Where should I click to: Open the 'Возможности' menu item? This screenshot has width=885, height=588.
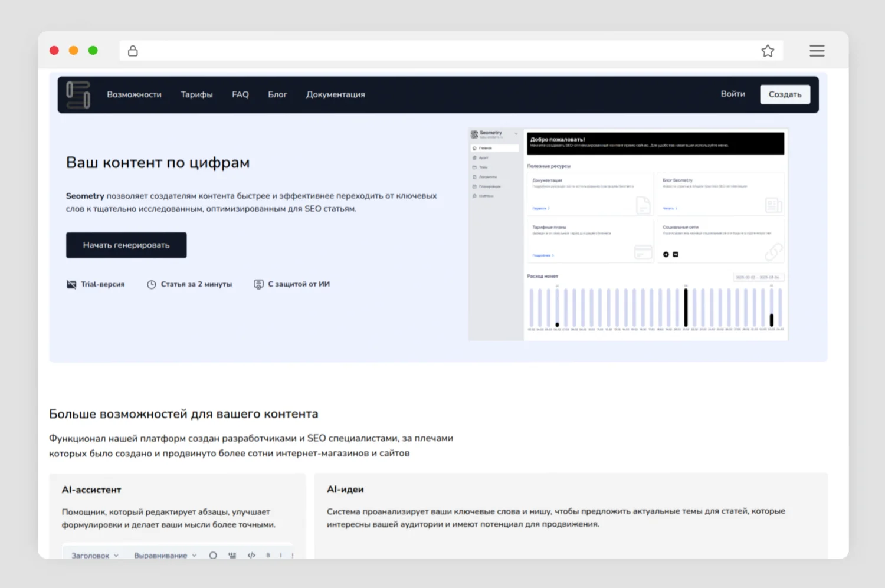click(134, 94)
